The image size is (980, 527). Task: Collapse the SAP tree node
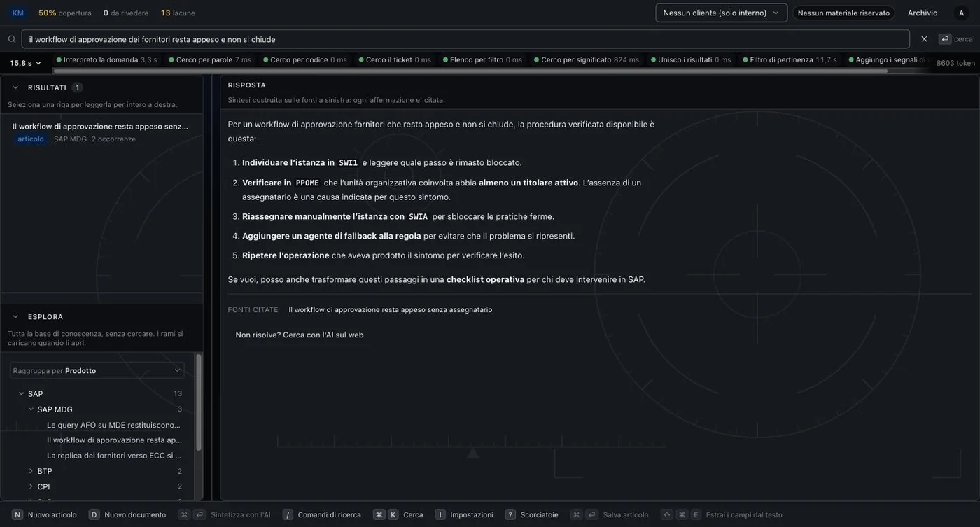pos(21,393)
